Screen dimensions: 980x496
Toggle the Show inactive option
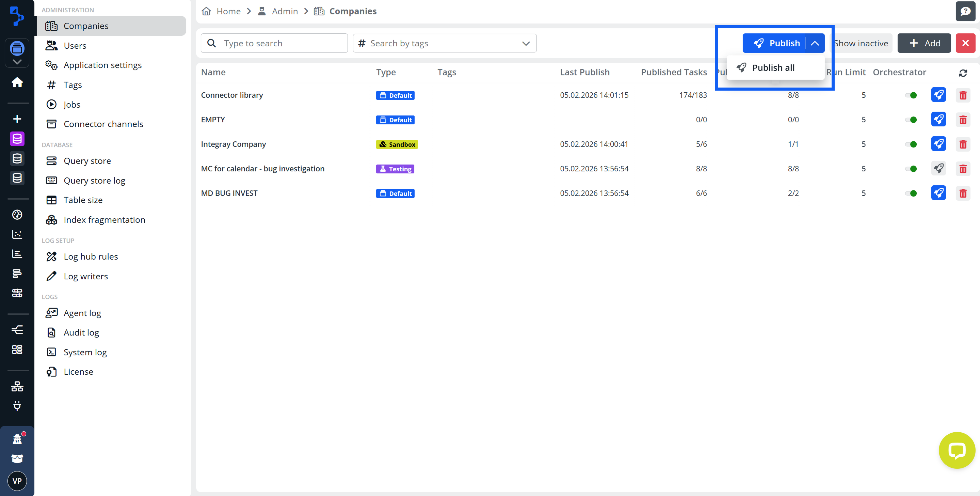[x=861, y=43]
